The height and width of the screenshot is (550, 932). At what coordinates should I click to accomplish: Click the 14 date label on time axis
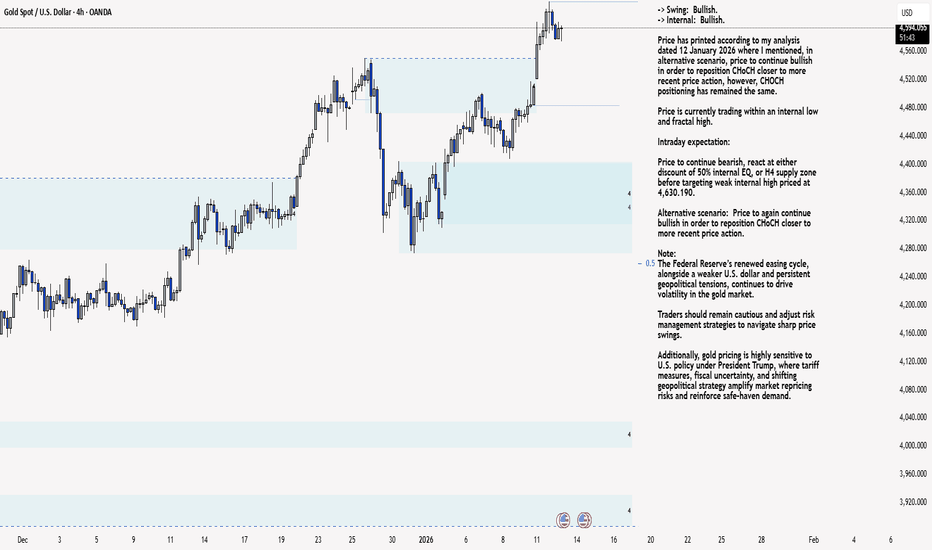[579, 539]
